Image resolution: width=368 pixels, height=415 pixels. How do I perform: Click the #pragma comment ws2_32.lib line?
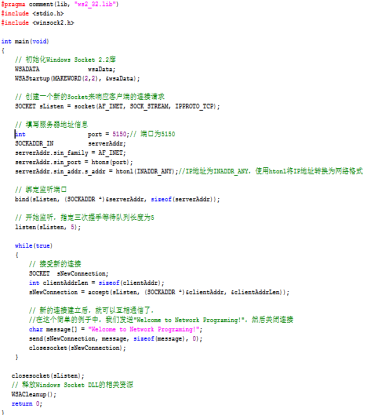(60, 4)
